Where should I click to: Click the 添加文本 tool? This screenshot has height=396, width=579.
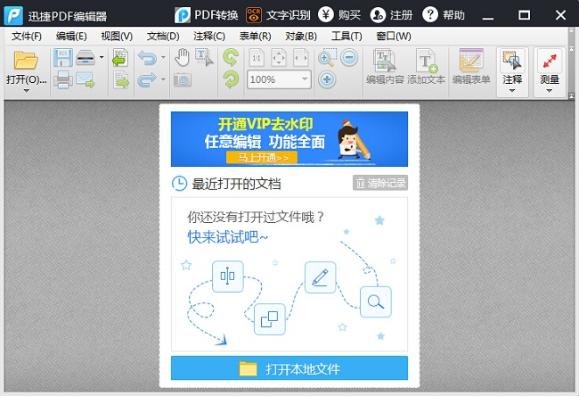(x=426, y=66)
